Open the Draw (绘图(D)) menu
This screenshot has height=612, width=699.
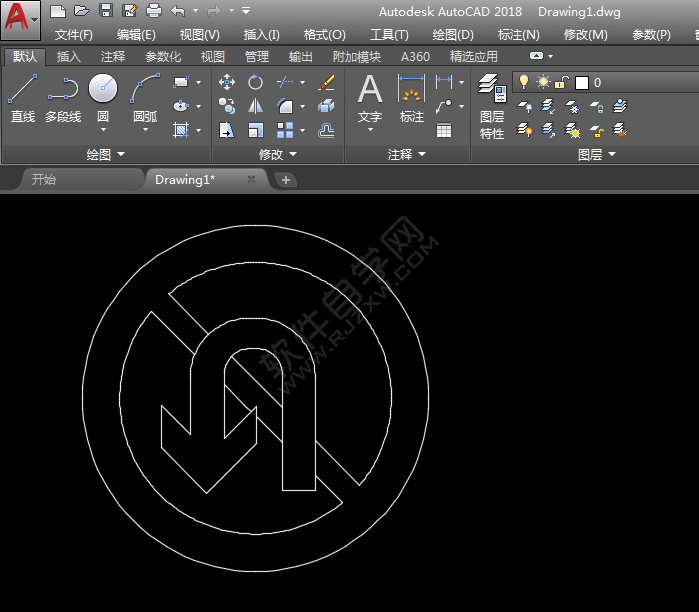click(453, 34)
